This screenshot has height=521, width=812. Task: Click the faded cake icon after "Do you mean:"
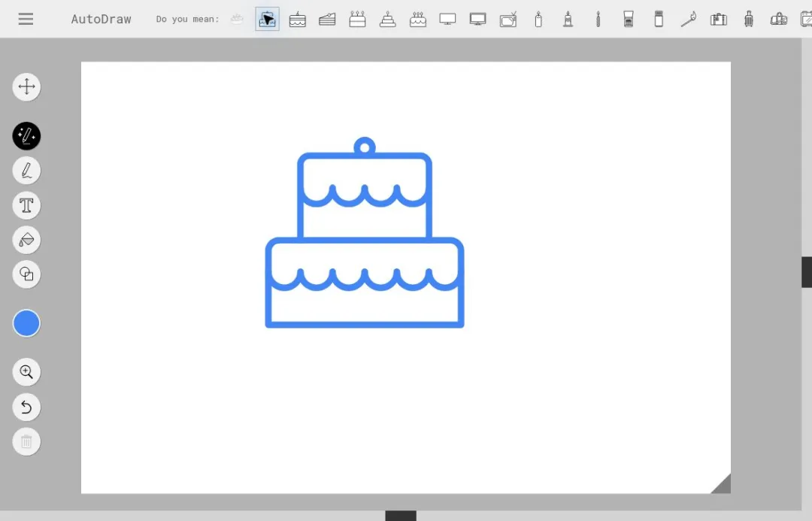coord(237,19)
